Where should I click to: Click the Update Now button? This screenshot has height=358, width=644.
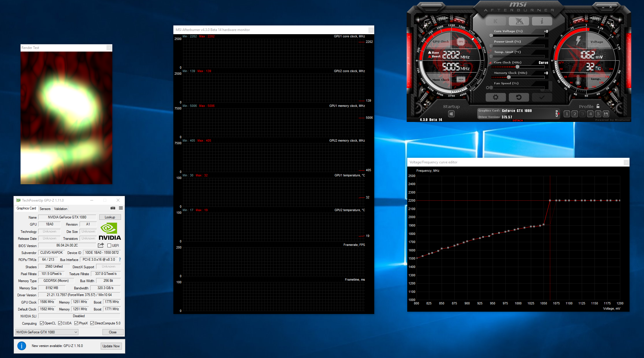click(x=111, y=346)
